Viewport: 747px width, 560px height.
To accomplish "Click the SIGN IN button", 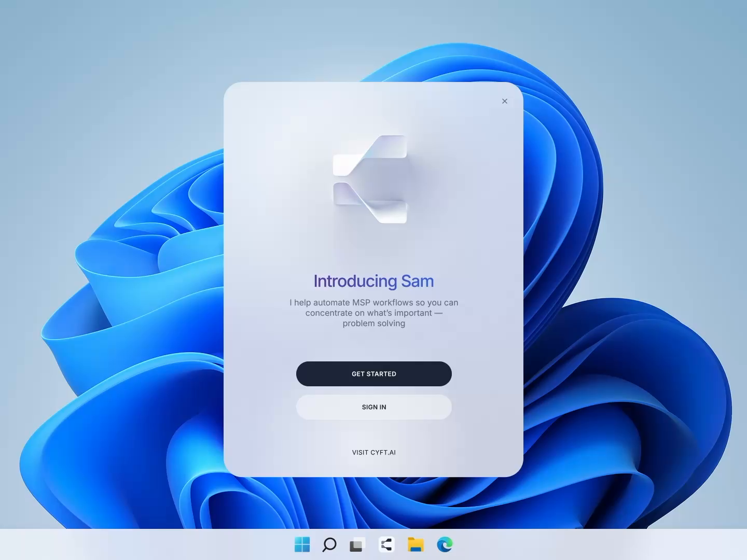I will tap(374, 407).
